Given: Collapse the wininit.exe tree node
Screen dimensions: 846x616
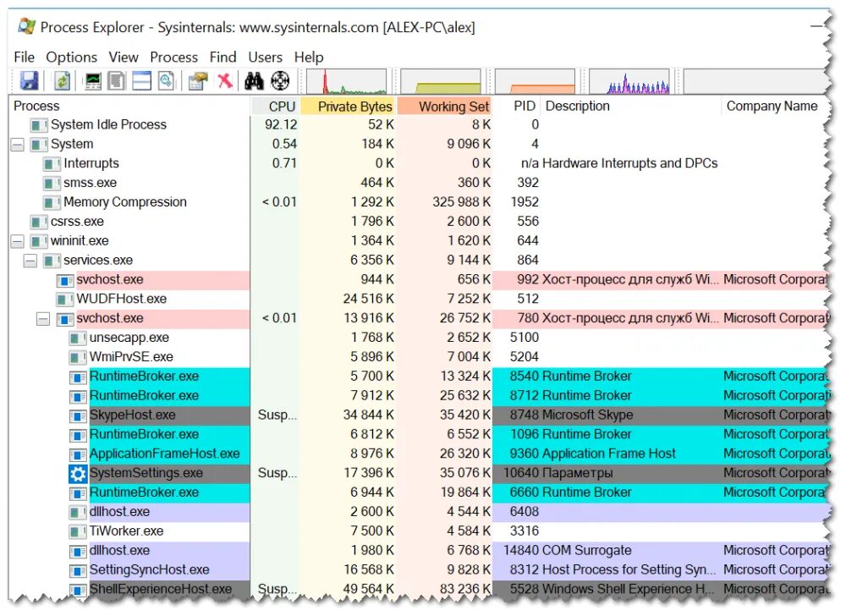Looking at the screenshot, I should pos(18,242).
